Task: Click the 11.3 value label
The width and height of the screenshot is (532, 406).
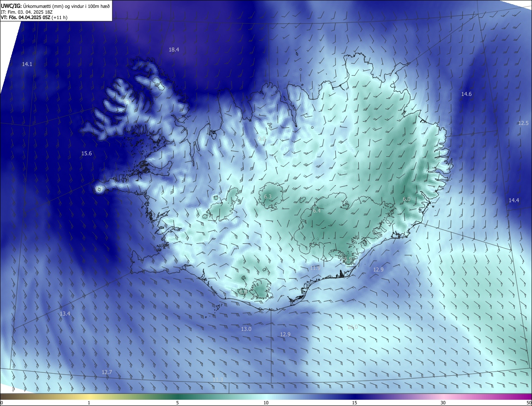Action: click(218, 380)
